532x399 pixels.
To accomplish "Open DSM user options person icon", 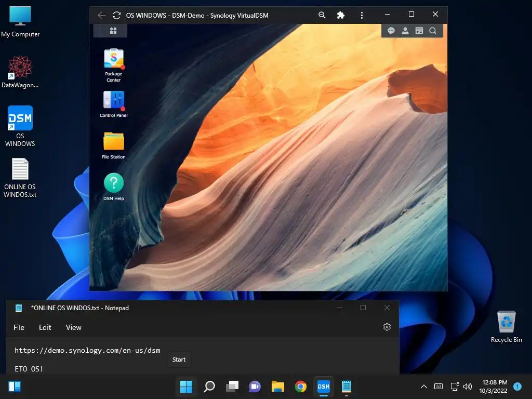I will point(405,31).
